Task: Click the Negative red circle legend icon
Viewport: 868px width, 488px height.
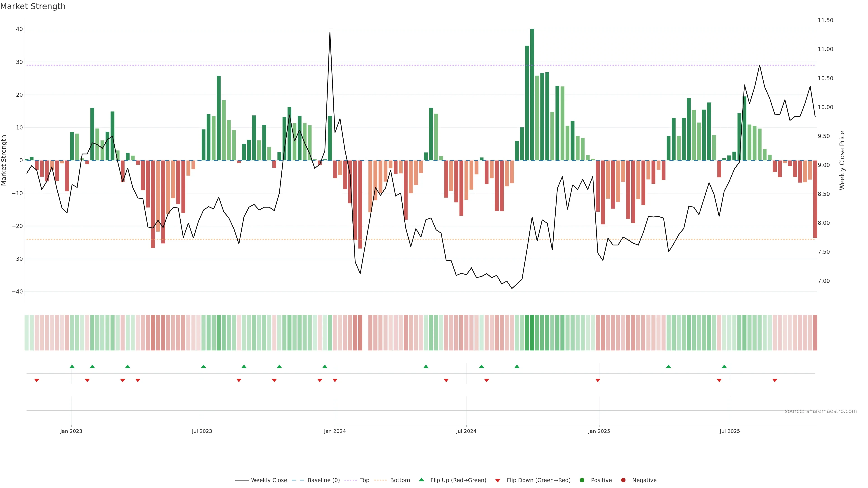Action: pos(623,480)
